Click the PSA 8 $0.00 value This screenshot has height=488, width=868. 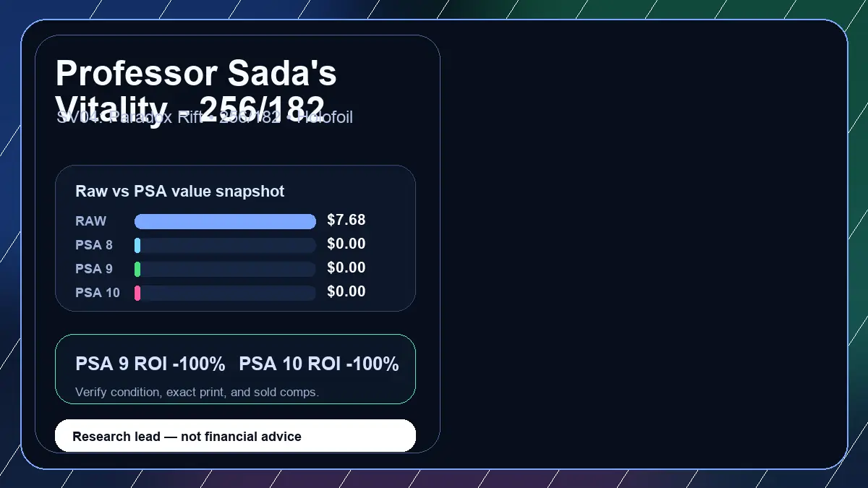click(x=346, y=244)
